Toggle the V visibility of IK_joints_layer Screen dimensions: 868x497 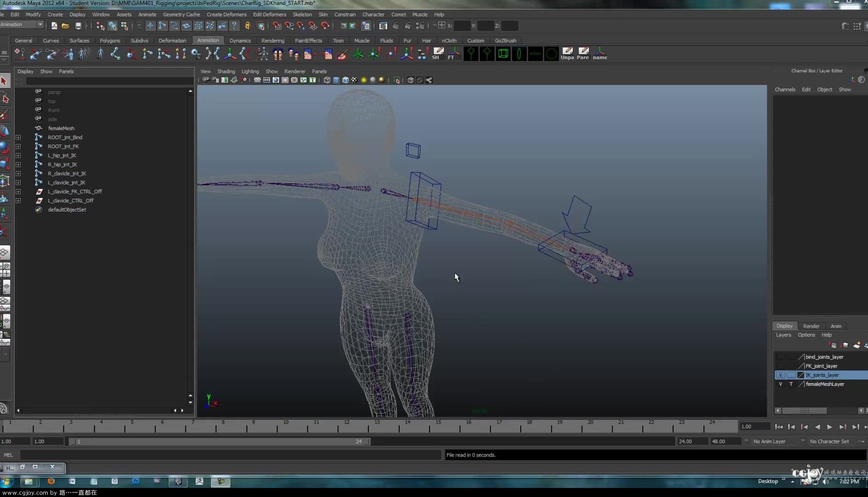pos(780,375)
